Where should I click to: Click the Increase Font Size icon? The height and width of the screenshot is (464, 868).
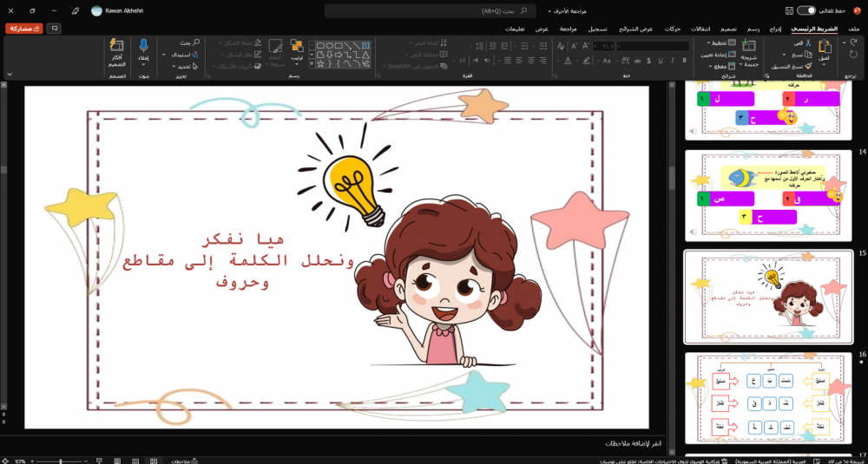coord(586,45)
